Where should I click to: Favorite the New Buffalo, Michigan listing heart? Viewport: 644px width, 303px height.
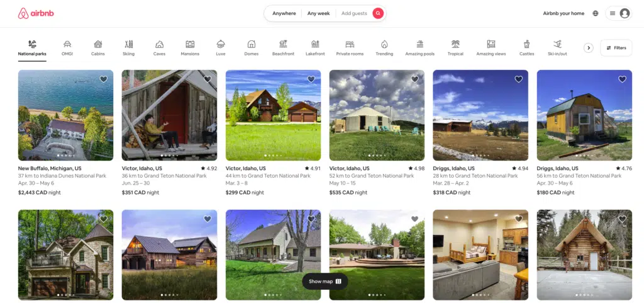[x=104, y=79]
